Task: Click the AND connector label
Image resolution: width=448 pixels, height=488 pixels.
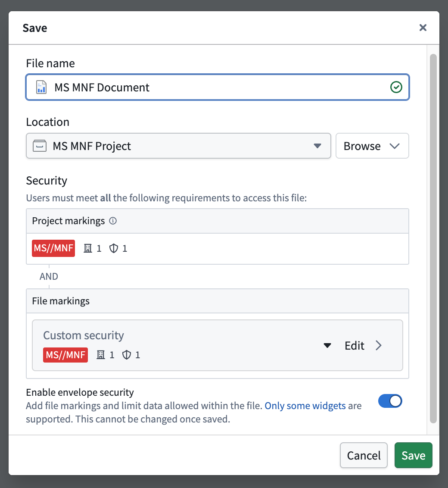Action: pyautogui.click(x=49, y=276)
